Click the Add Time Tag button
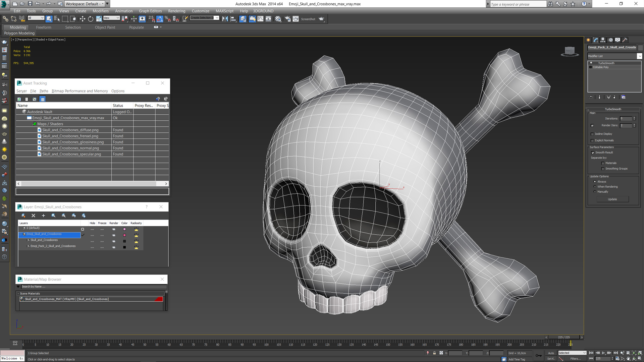The width and height of the screenshot is (644, 362). click(517, 359)
